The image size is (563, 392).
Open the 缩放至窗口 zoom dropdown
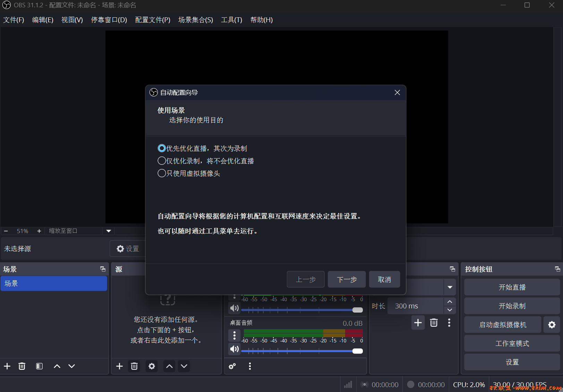(109, 231)
